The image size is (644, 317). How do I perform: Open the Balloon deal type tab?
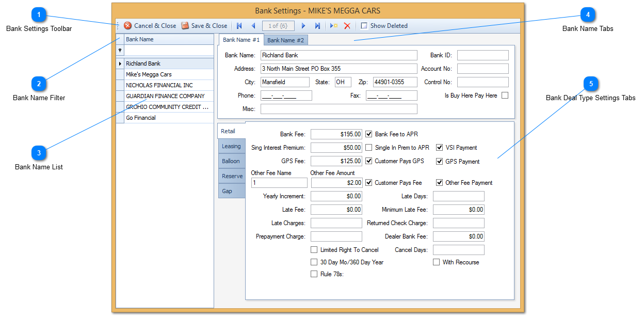[x=231, y=161]
